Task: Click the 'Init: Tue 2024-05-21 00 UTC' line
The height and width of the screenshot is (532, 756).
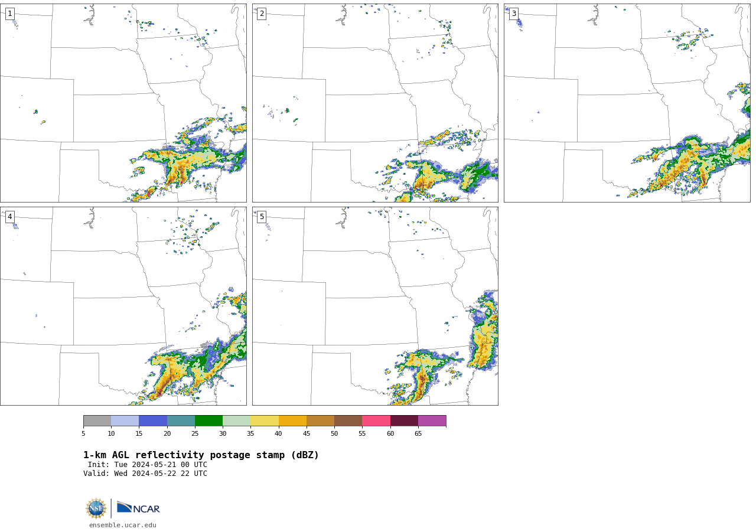Action: (148, 465)
